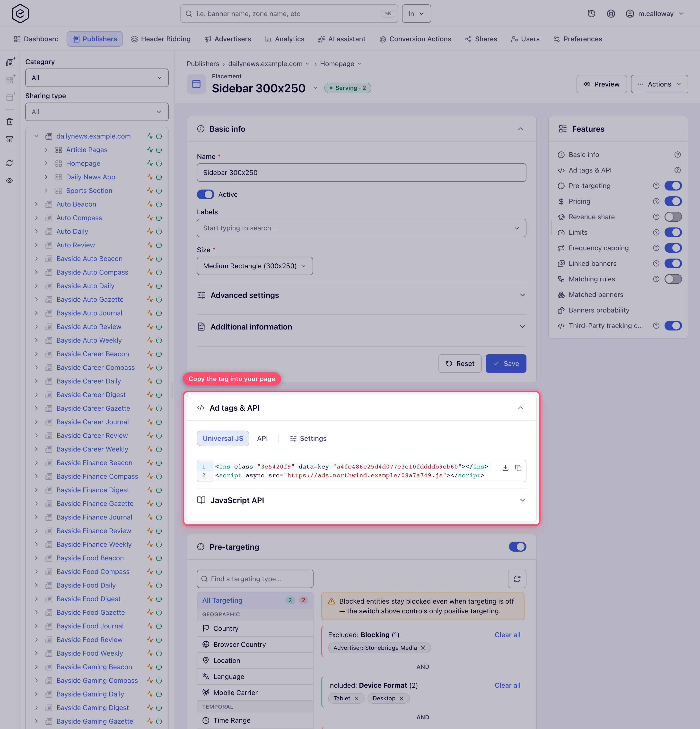
Task: Click the archive icon in left sidebar
Action: coord(10,139)
